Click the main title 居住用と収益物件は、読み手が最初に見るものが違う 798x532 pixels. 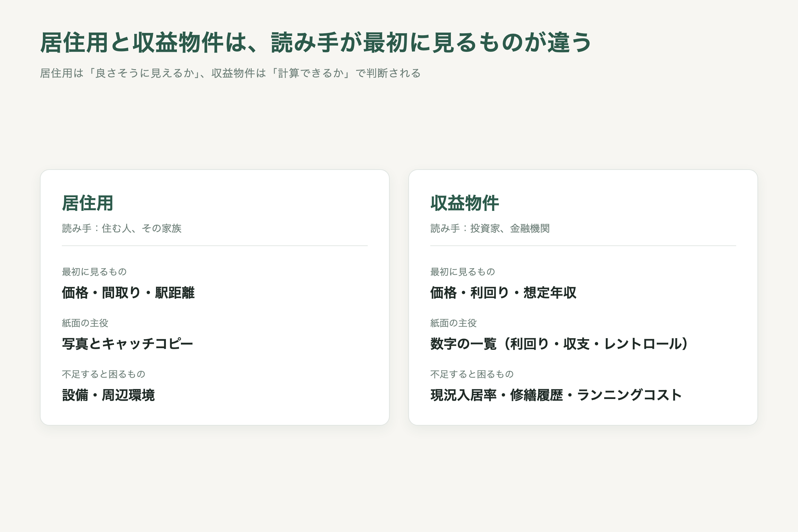(316, 43)
